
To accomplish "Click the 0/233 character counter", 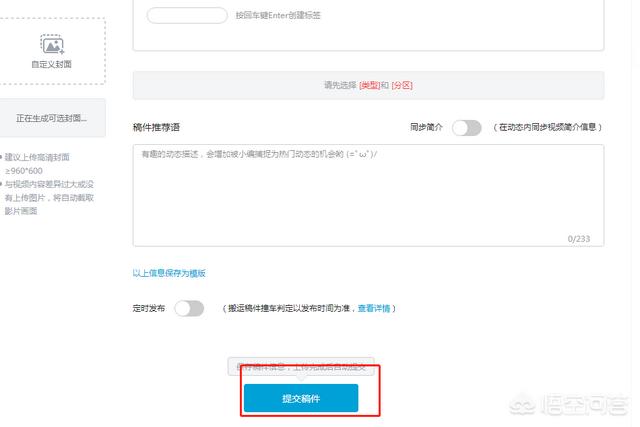I will point(579,239).
